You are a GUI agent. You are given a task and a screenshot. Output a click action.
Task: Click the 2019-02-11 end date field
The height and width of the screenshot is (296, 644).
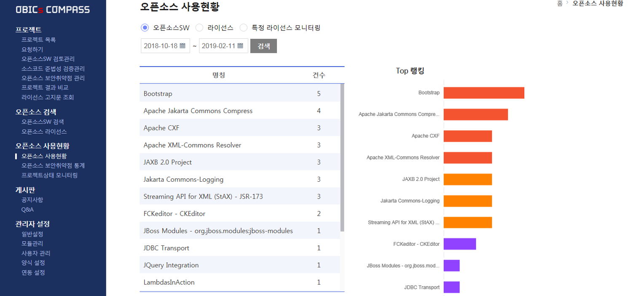[x=223, y=46]
